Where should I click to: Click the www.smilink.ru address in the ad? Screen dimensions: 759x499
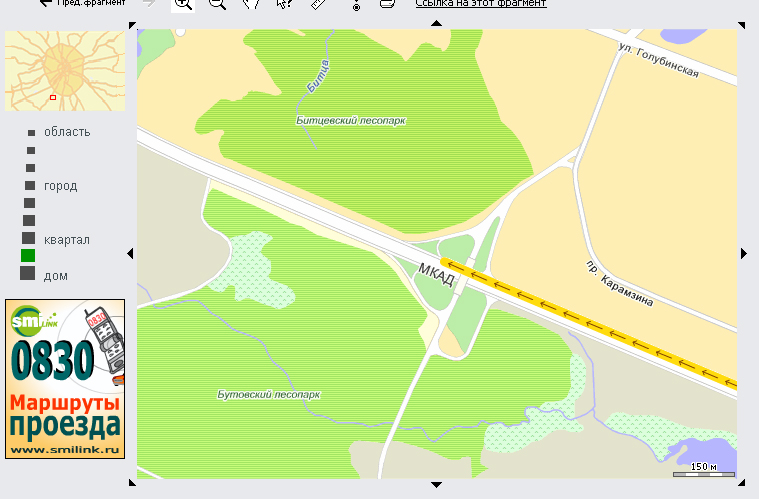pos(65,450)
